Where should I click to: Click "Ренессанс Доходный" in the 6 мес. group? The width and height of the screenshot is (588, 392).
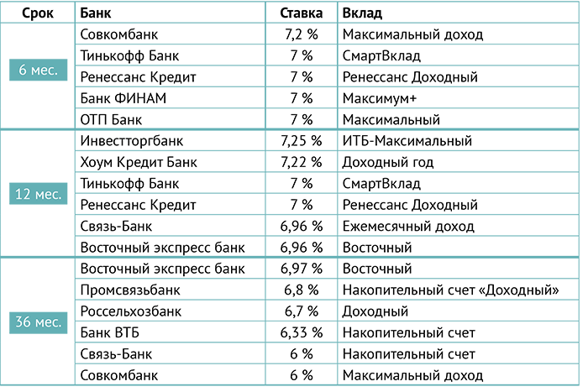410,77
